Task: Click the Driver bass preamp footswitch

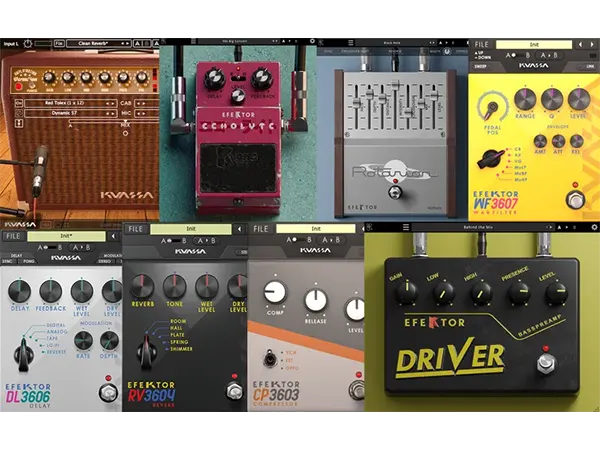Action: pyautogui.click(x=546, y=362)
